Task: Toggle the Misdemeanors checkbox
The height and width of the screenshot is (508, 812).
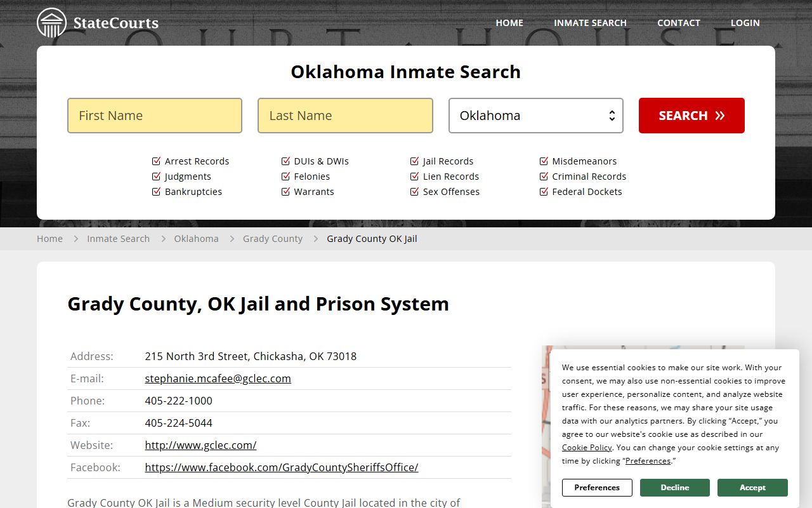Action: point(544,161)
